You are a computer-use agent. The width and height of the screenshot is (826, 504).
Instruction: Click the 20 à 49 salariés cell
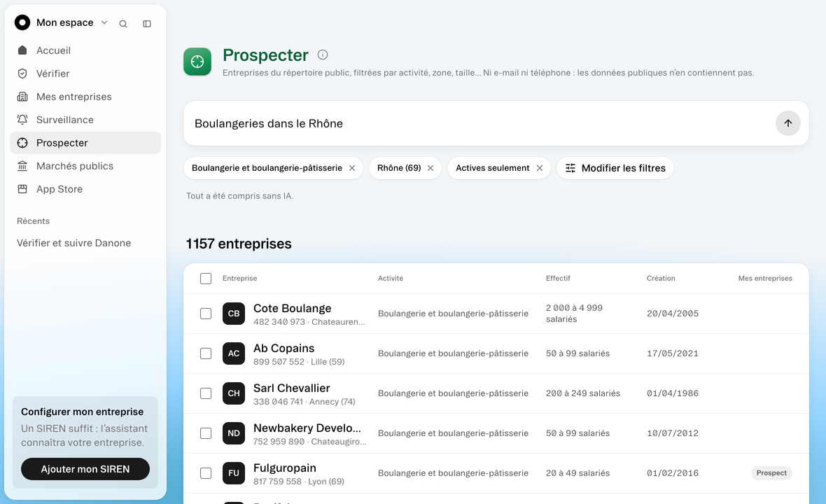[x=578, y=473]
